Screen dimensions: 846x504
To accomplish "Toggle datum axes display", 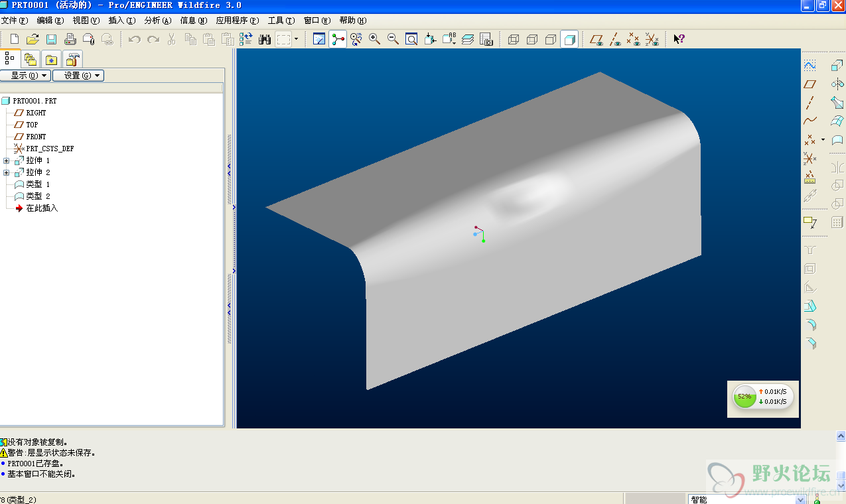I will [615, 39].
